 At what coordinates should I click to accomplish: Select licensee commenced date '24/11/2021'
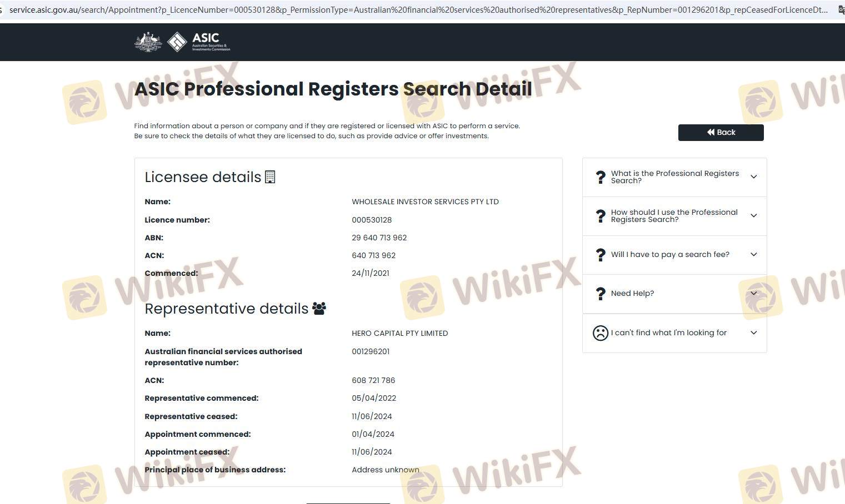click(371, 274)
